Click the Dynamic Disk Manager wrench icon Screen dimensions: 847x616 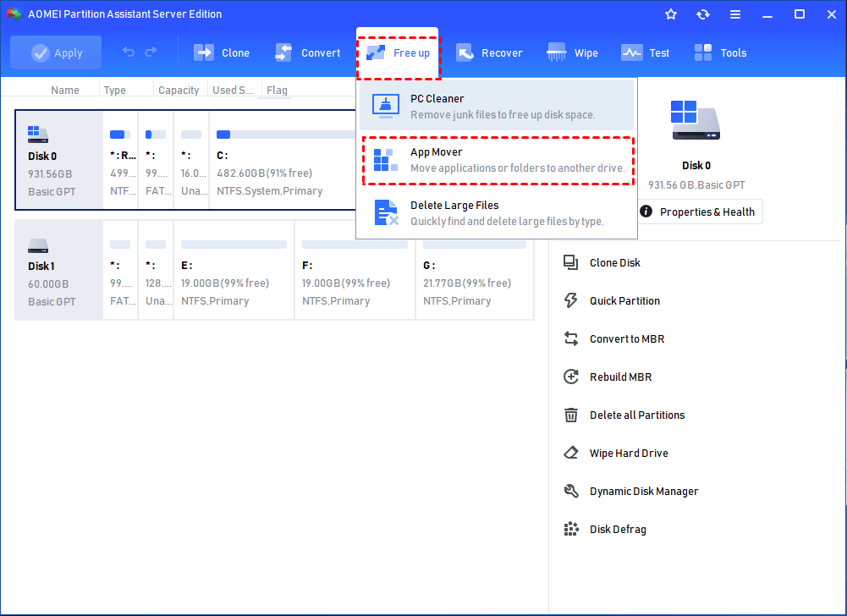(x=571, y=491)
